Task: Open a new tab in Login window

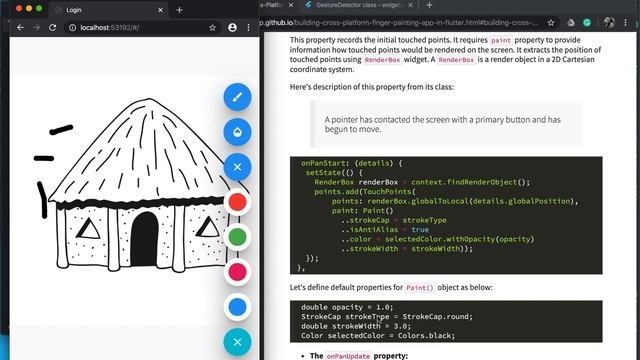Action: pos(180,10)
